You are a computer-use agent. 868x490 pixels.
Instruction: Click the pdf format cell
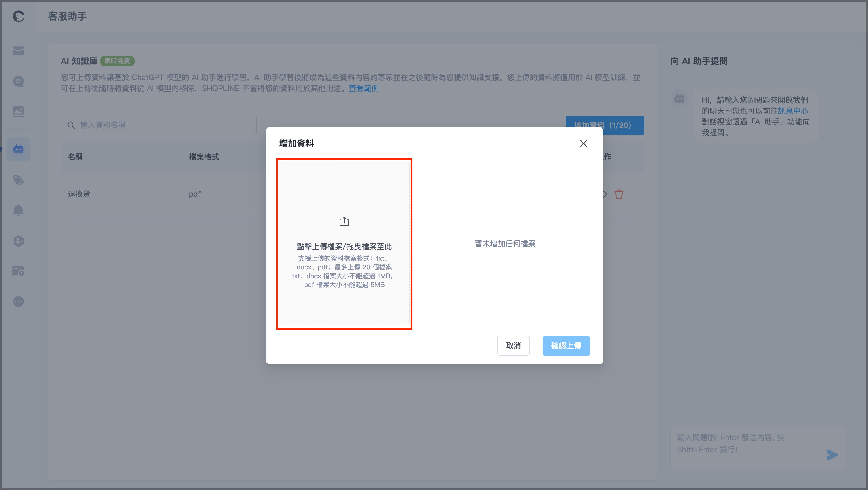(x=194, y=194)
